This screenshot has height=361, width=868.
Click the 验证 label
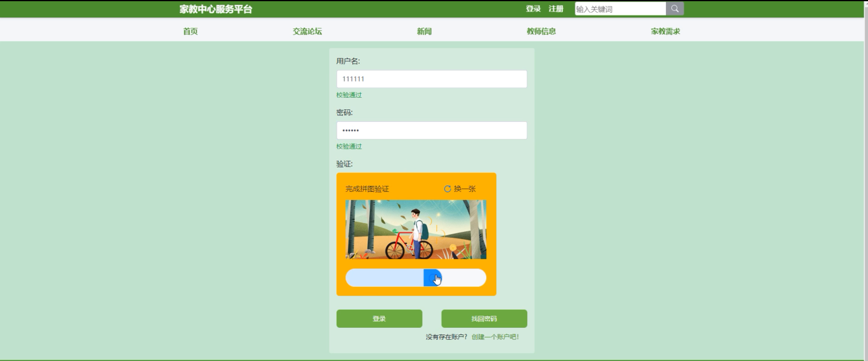(x=344, y=164)
